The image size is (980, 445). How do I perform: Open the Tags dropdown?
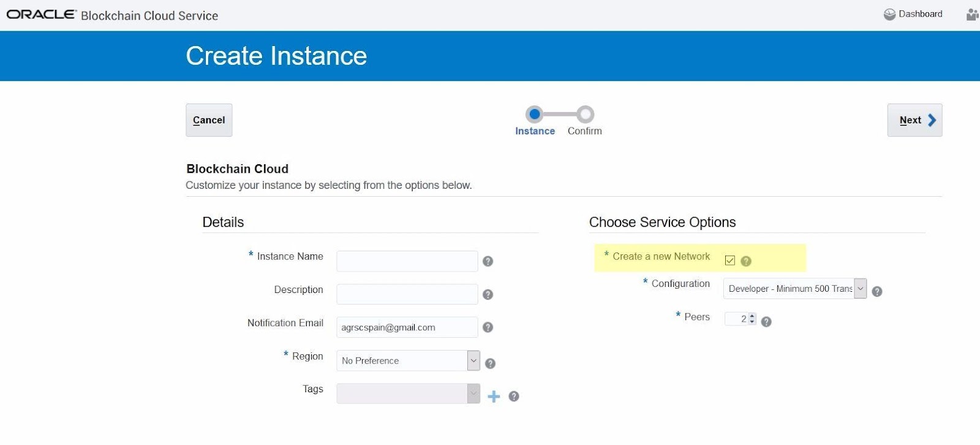(x=473, y=394)
